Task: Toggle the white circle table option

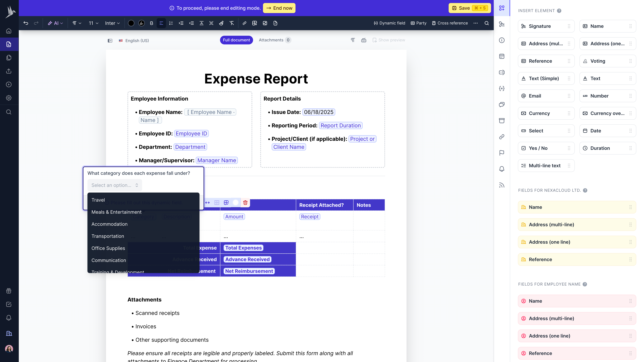Action: point(235,203)
